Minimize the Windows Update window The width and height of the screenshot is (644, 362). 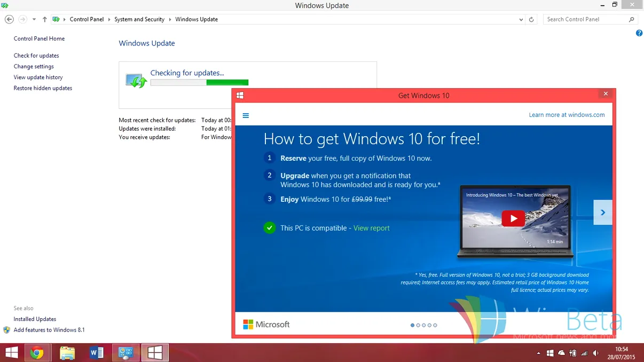point(602,5)
